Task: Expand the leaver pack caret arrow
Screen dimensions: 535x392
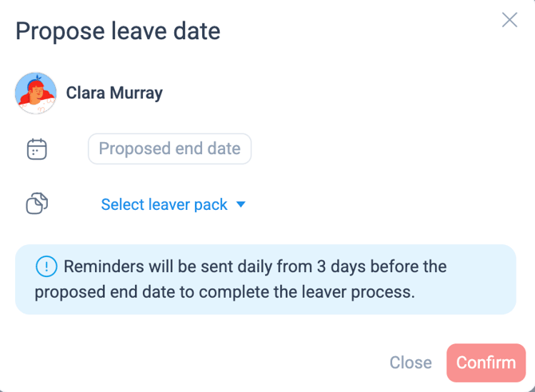Action: [x=241, y=204]
